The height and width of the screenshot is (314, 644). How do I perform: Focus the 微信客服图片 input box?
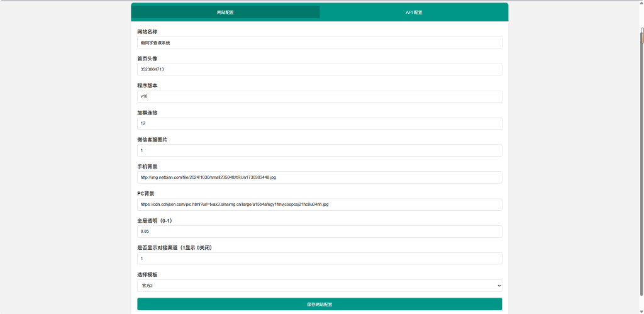[x=319, y=150]
